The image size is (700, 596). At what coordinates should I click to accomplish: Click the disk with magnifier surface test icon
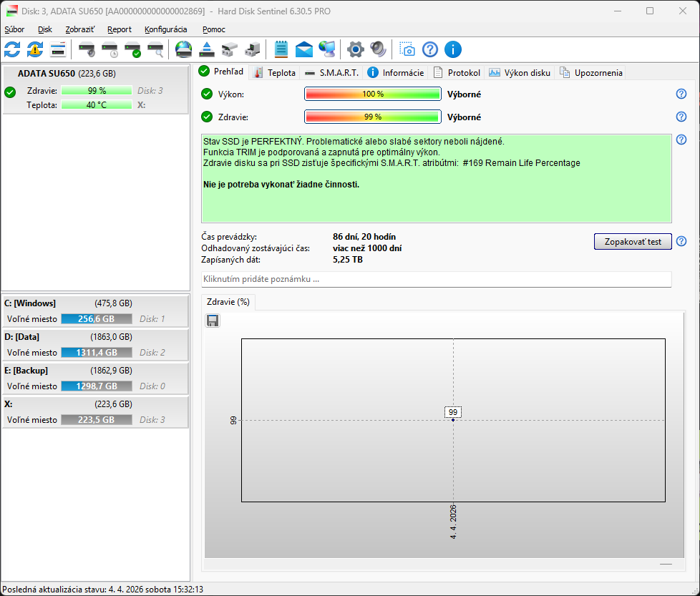pyautogui.click(x=156, y=49)
